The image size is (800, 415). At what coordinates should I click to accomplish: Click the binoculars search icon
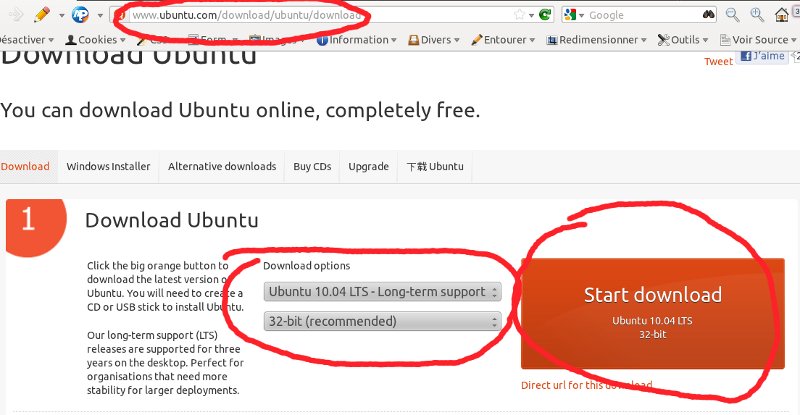point(709,15)
